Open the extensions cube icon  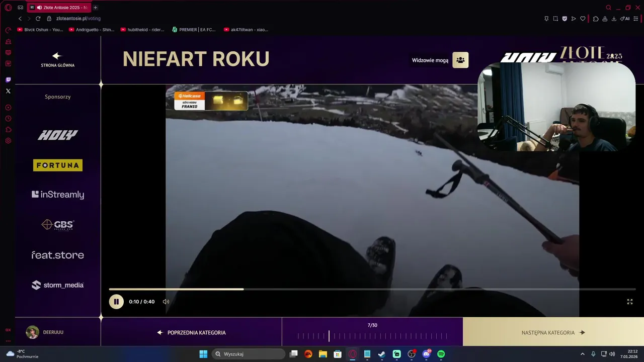click(x=596, y=19)
